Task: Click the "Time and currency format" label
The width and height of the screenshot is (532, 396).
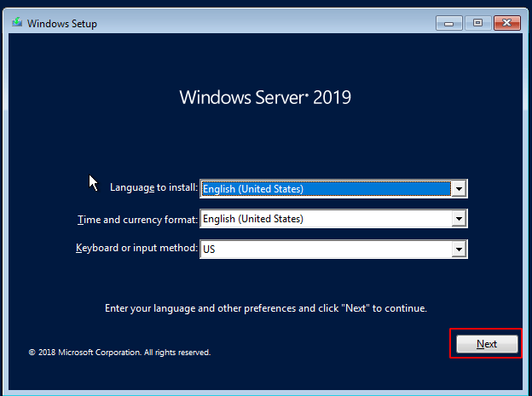Action: pyautogui.click(x=137, y=220)
